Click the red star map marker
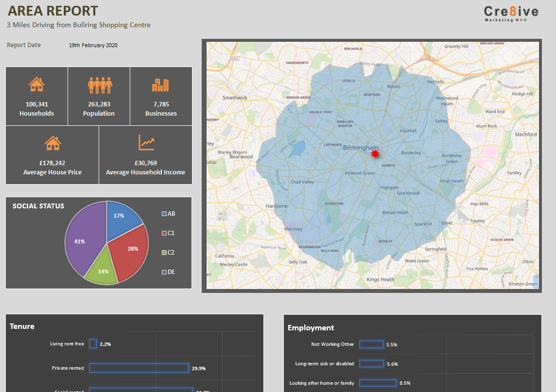This screenshot has width=556, height=392. tap(375, 153)
